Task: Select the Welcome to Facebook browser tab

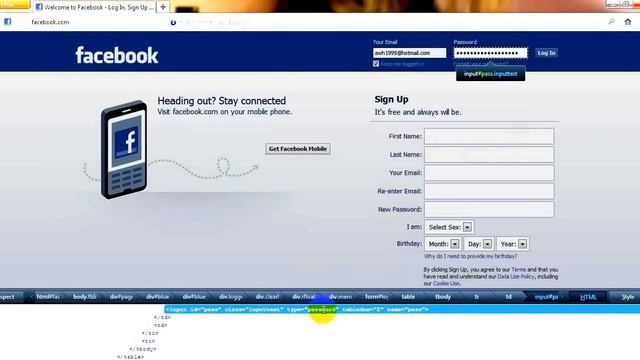Action: [x=94, y=7]
